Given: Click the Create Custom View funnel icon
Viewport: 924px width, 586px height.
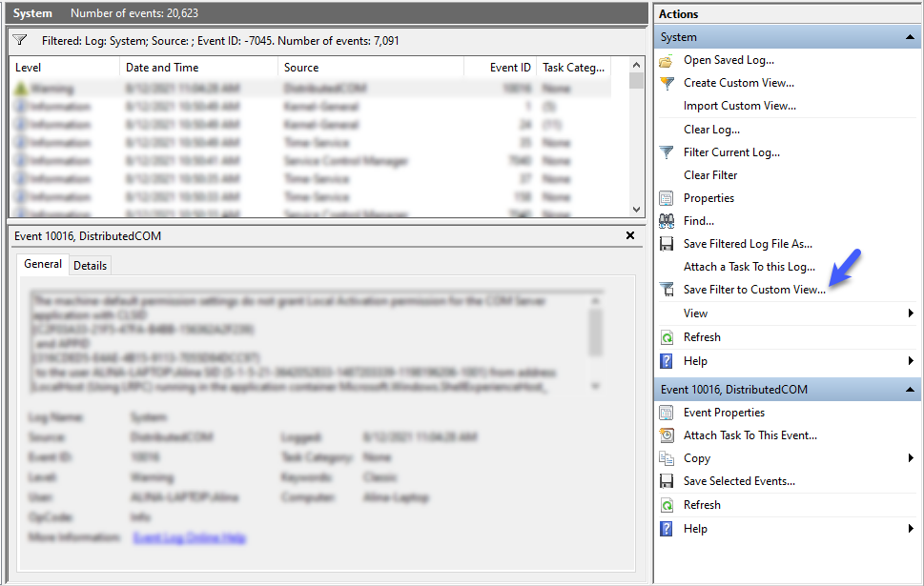Looking at the screenshot, I should point(666,84).
